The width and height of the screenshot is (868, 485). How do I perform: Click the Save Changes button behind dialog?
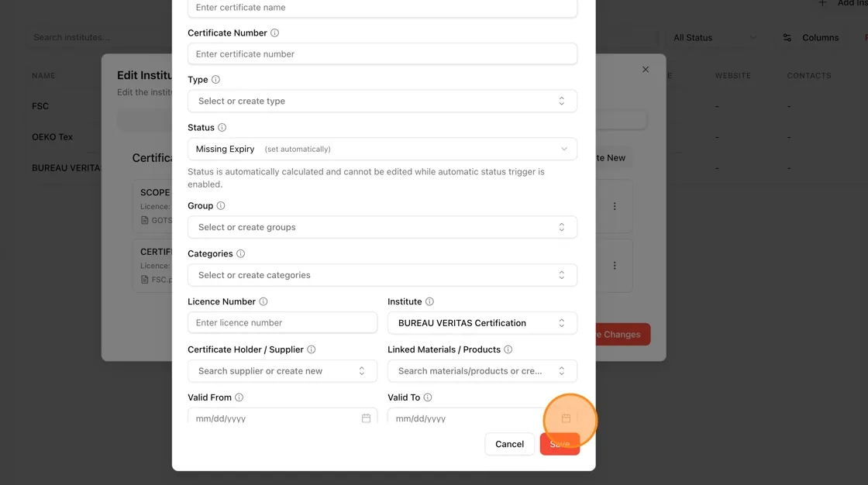[623, 335]
